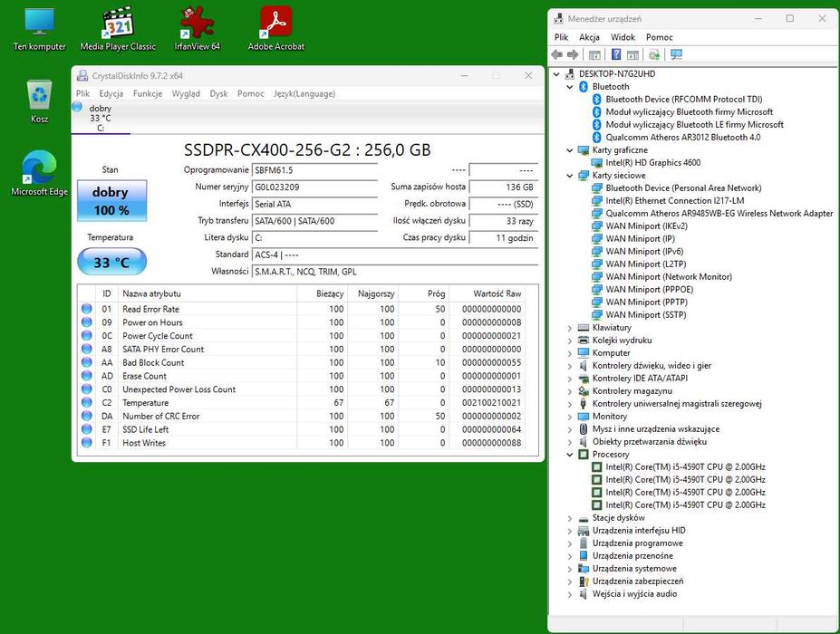Open Edycja menu in CrystalDiskInfo
The width and height of the screenshot is (840, 634).
pyautogui.click(x=111, y=93)
